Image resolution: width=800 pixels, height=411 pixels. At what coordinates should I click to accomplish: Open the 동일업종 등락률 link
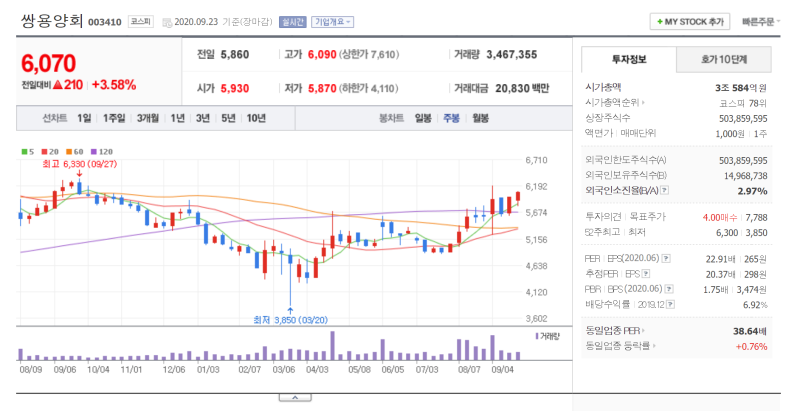pyautogui.click(x=620, y=346)
